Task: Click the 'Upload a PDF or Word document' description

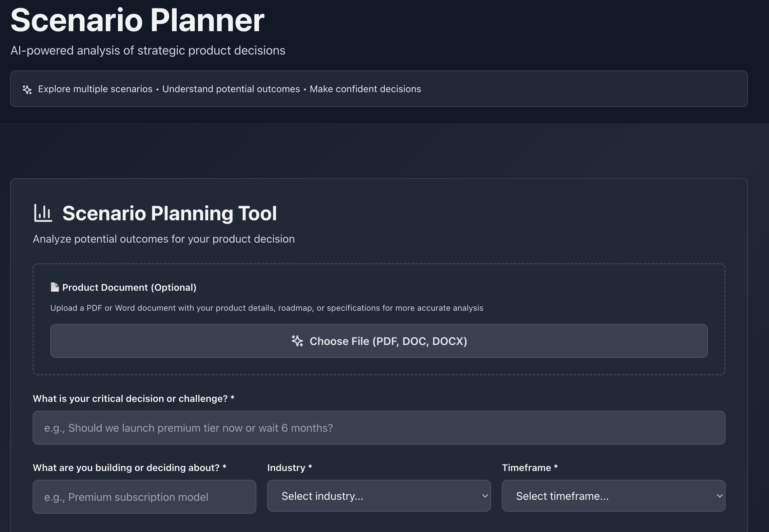Action: (267, 308)
